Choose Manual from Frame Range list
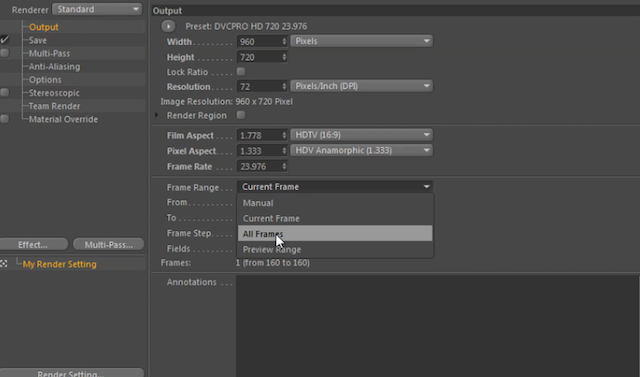The image size is (640, 377). 335,203
